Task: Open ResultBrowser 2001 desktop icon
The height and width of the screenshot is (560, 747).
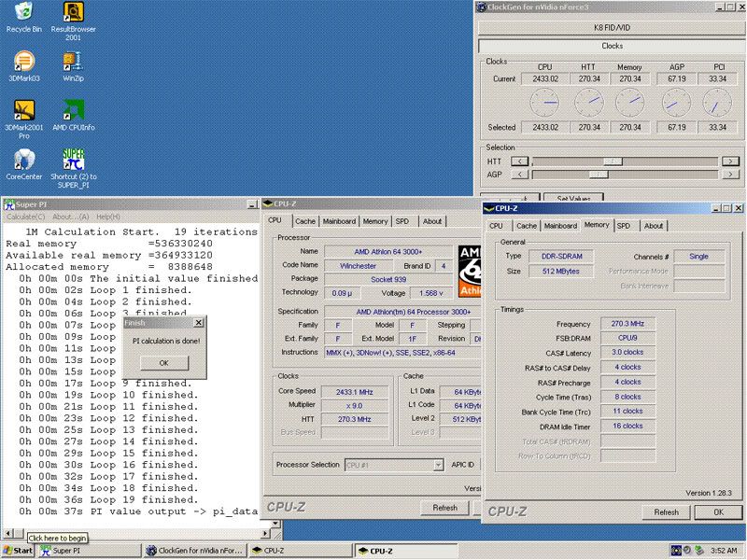Action: tap(74, 21)
